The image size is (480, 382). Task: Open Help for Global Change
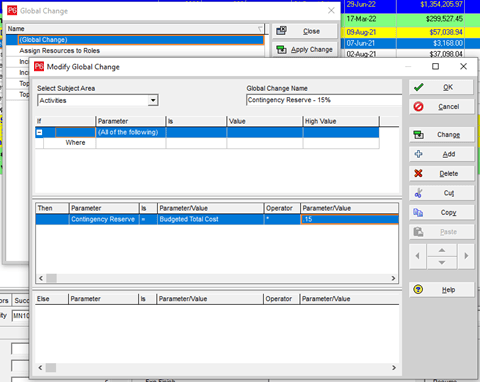pos(441,290)
